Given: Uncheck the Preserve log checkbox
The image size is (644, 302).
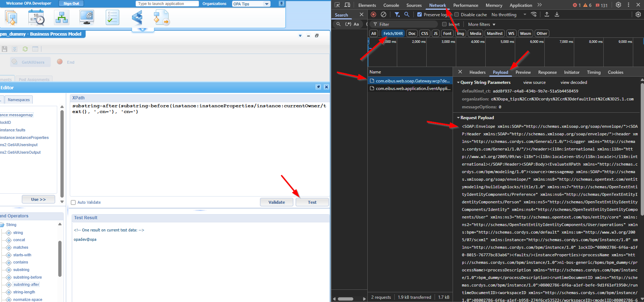Looking at the screenshot, I should pyautogui.click(x=419, y=15).
